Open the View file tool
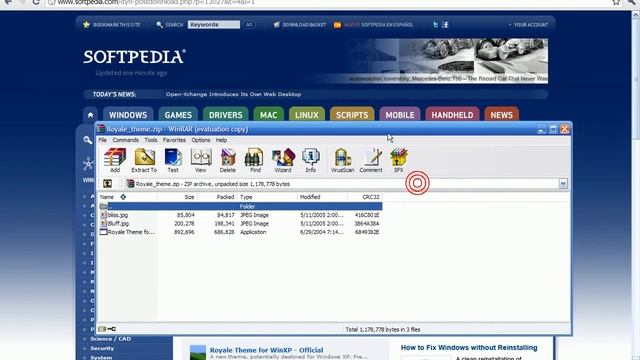 (200, 160)
